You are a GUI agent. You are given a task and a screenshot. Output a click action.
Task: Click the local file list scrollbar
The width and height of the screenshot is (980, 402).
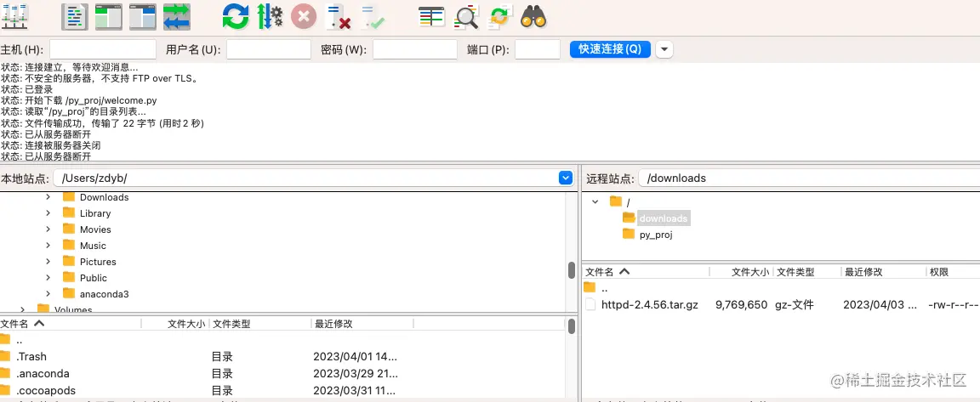coord(572,327)
